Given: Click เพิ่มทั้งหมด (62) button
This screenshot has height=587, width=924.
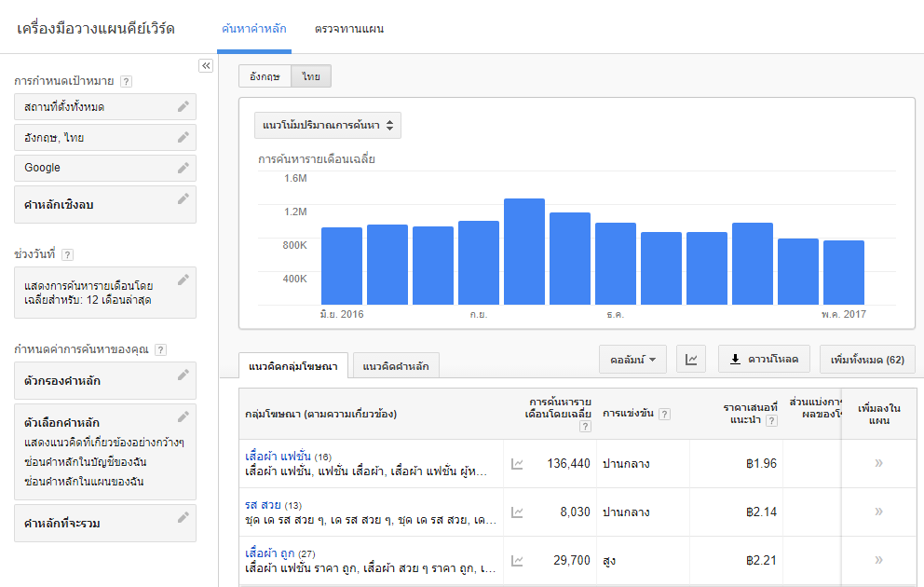Looking at the screenshot, I should 867,360.
